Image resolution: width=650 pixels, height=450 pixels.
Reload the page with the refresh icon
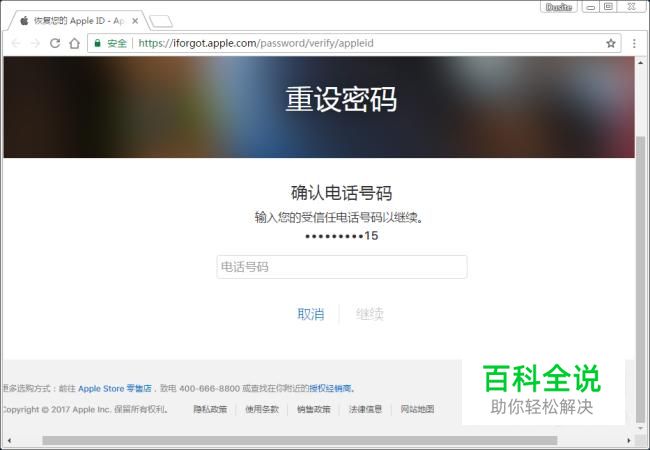[55, 43]
